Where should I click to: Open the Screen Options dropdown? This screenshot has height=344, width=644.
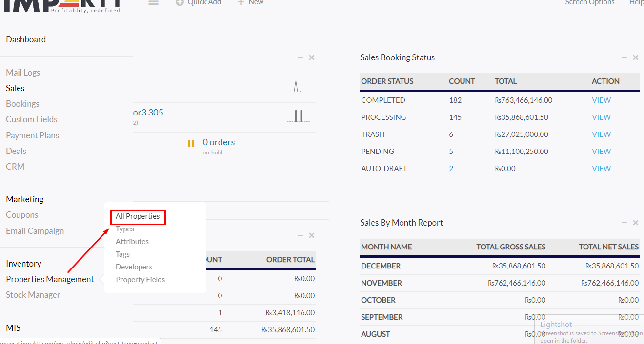[x=589, y=2]
